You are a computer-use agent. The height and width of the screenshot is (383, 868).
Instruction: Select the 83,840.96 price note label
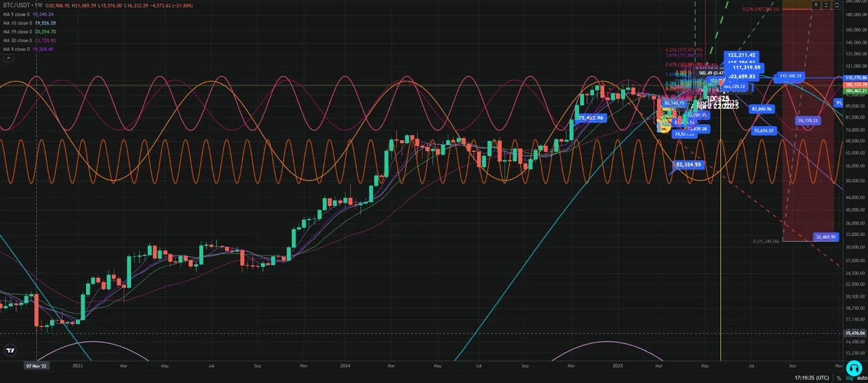point(762,108)
